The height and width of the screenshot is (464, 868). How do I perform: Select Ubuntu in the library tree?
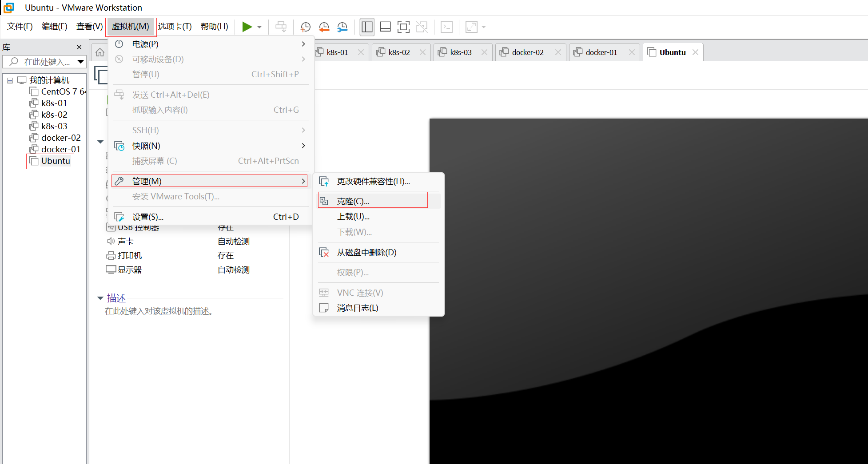50,161
